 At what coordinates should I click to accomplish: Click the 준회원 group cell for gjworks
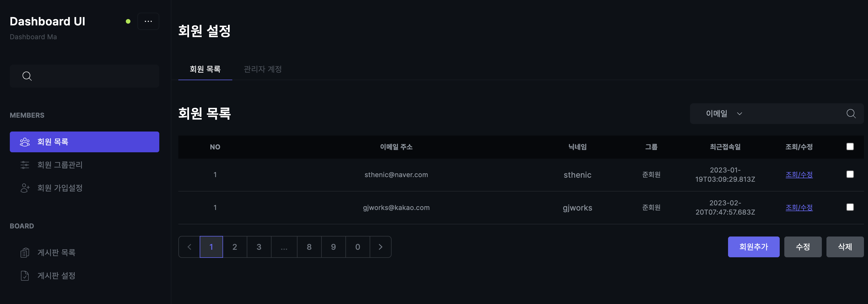tap(651, 208)
